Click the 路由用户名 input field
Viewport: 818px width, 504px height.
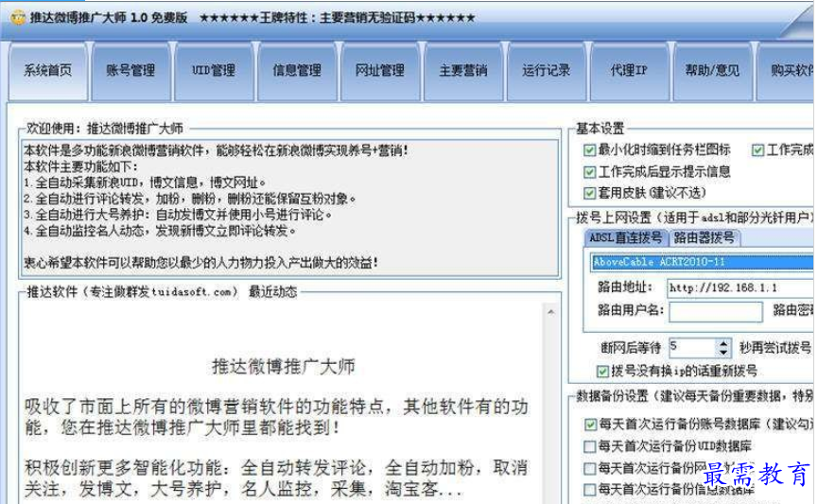[715, 311]
